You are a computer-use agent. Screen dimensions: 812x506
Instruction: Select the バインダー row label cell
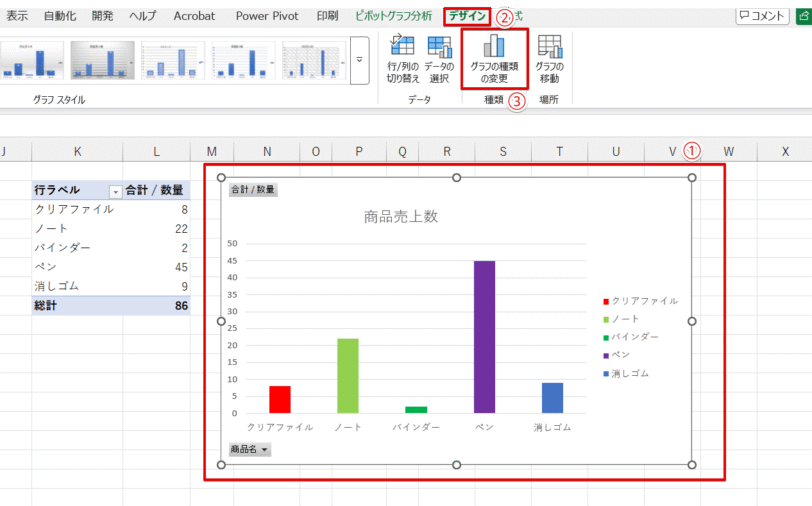[77, 248]
